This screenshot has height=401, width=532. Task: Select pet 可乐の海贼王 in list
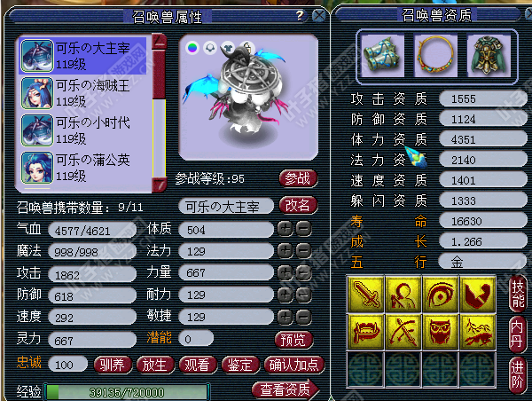pyautogui.click(x=83, y=93)
